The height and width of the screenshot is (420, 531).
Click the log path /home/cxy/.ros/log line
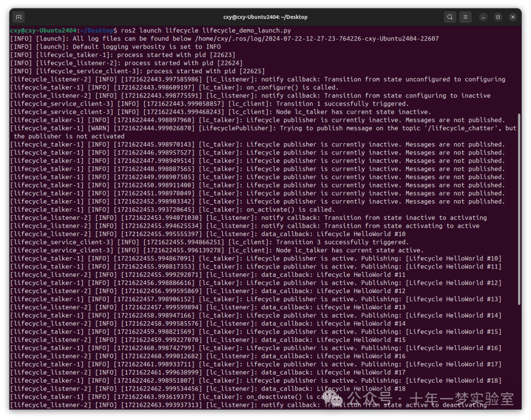tap(225, 39)
